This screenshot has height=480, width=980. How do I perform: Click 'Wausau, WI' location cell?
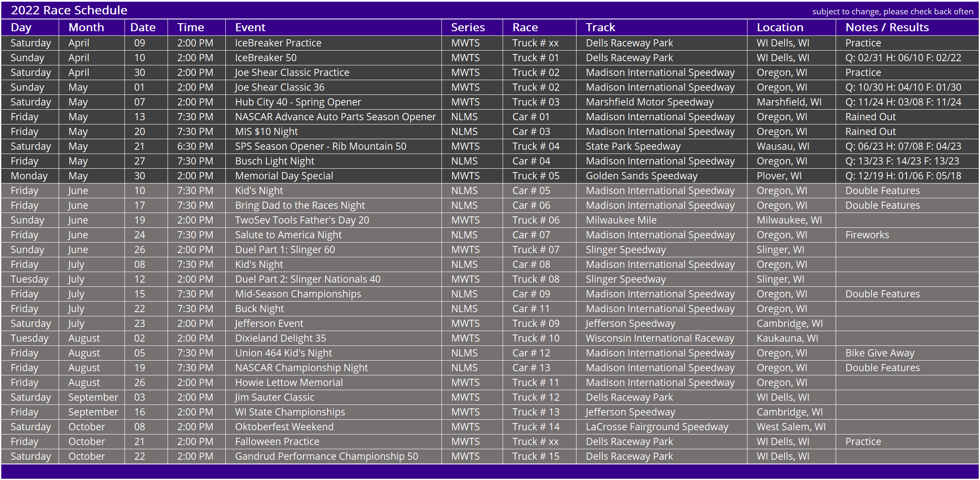[783, 146]
